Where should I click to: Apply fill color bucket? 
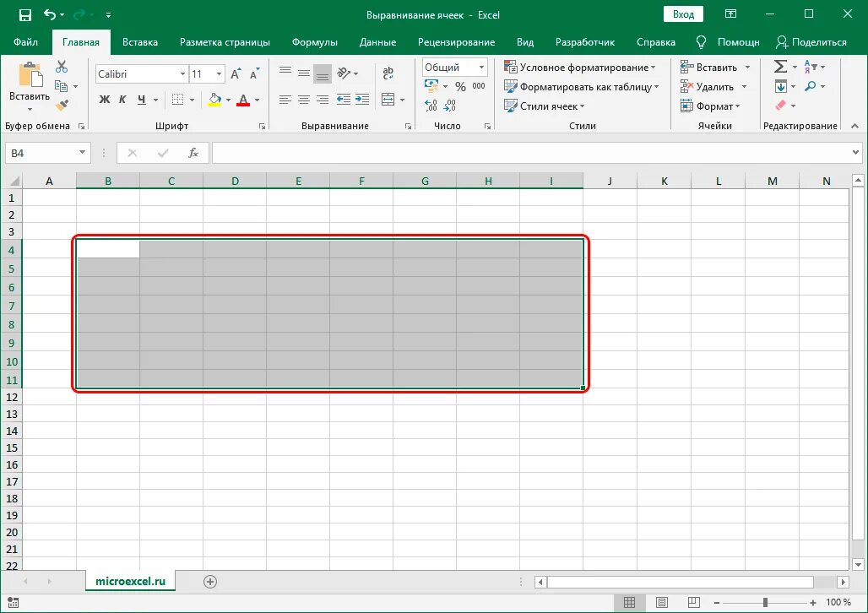click(214, 100)
